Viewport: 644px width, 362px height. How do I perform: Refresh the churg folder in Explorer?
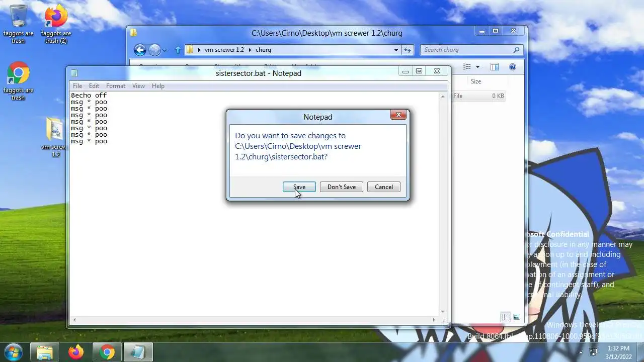(408, 50)
